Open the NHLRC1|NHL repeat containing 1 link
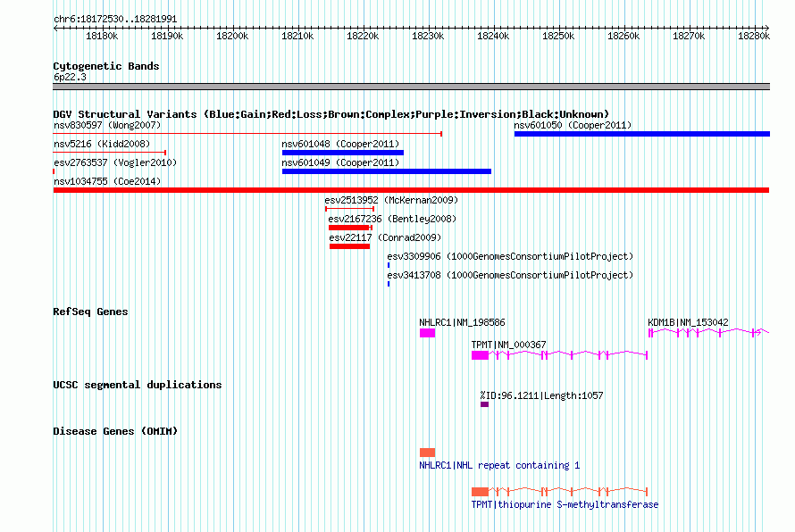The image size is (795, 532). point(499,465)
